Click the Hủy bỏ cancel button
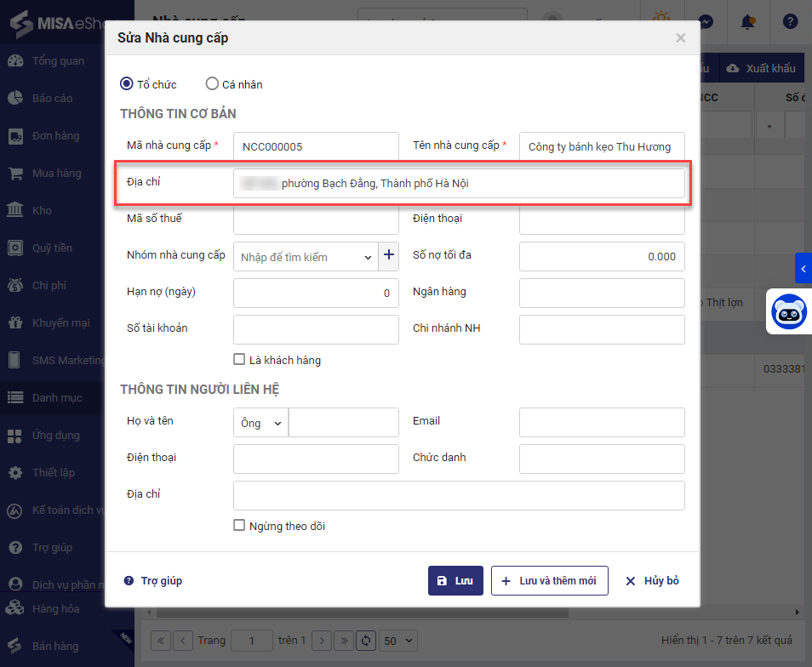The width and height of the screenshot is (812, 667). (652, 580)
